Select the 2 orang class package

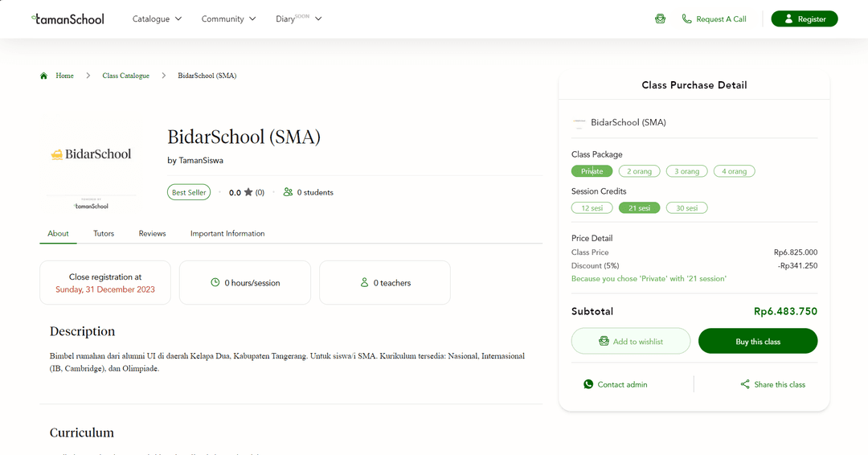640,171
